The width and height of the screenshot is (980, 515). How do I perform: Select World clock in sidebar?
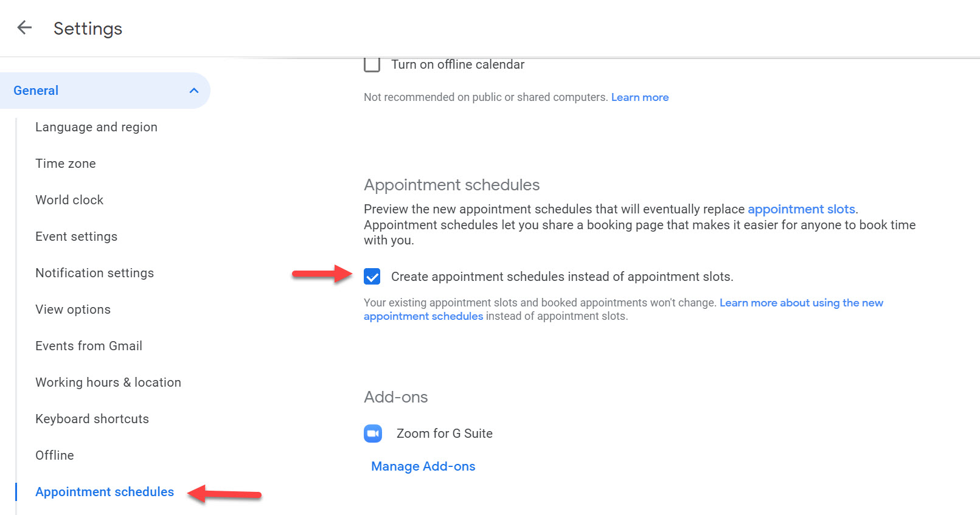point(69,200)
